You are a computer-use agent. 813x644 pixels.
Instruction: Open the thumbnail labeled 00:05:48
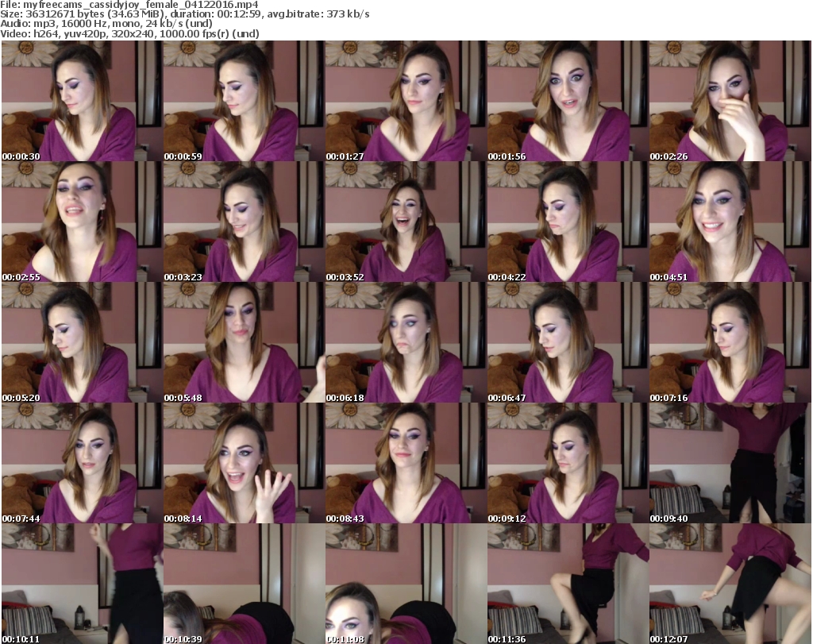[x=243, y=342]
